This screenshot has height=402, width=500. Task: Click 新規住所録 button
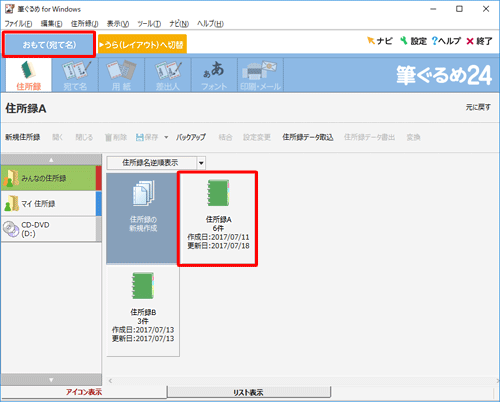(23, 137)
